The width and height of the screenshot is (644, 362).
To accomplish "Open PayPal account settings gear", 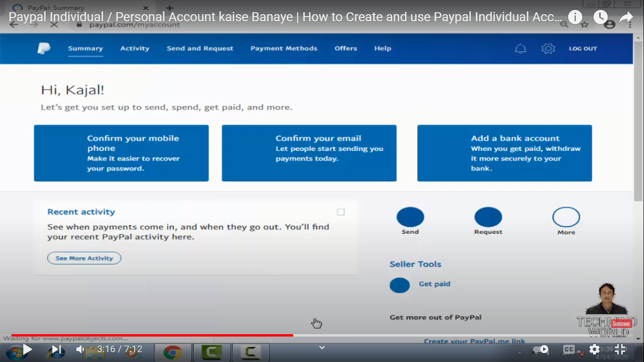I will point(548,49).
